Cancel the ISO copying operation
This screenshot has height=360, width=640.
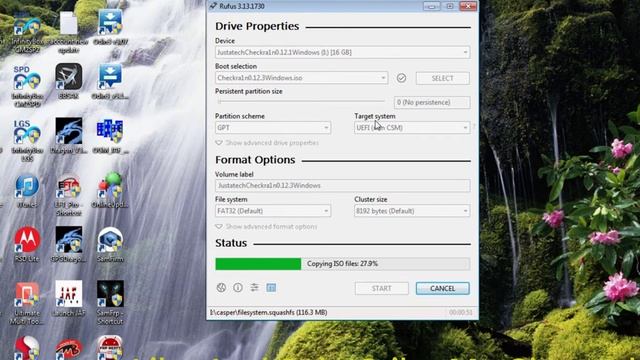click(x=442, y=288)
